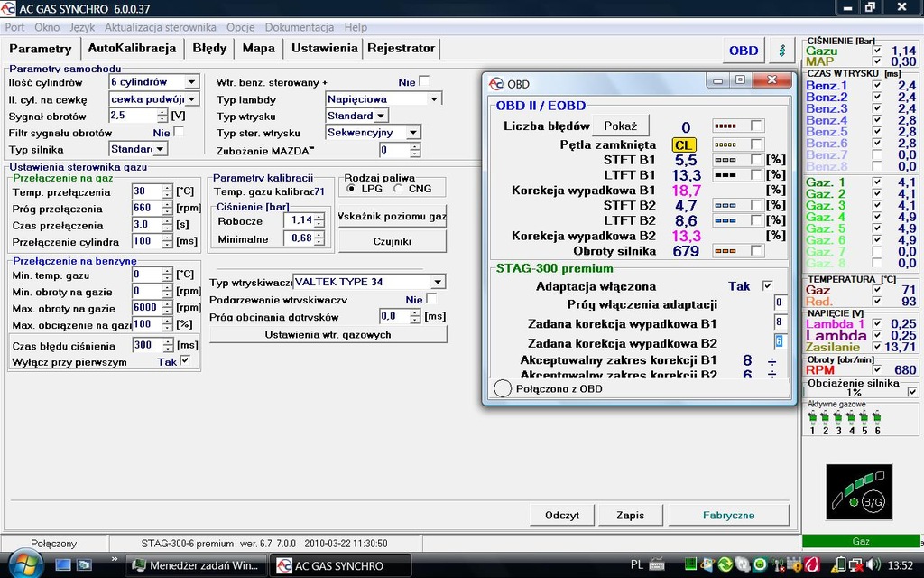
Task: Switch to the Rejestrator tab
Action: coord(401,49)
